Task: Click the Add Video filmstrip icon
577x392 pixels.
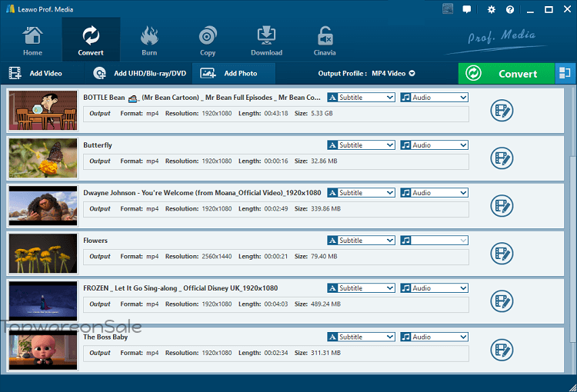Action: [x=15, y=73]
